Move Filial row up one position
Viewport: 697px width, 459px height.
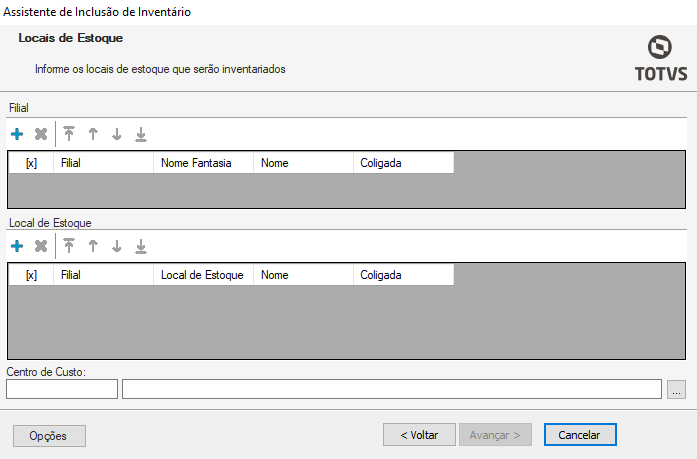93,134
